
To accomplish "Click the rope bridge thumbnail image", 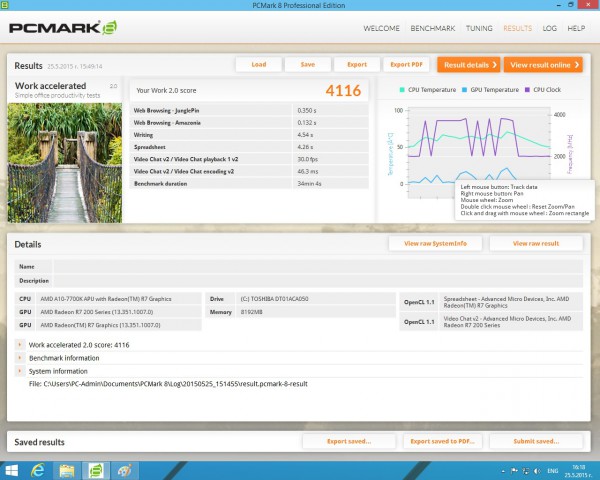I will [x=65, y=163].
